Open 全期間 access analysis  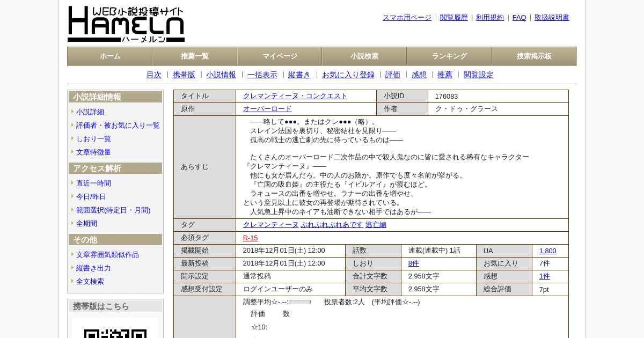[x=86, y=224]
